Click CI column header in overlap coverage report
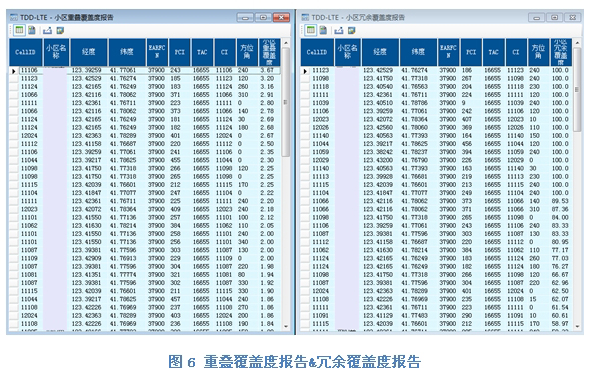The width and height of the screenshot is (590, 374). (225, 52)
